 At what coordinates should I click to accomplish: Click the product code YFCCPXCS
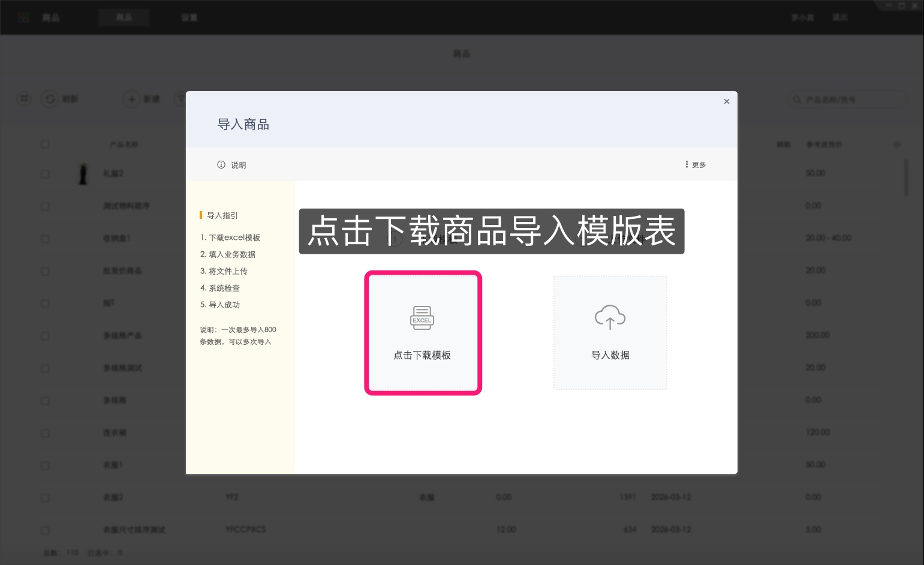[x=245, y=530]
